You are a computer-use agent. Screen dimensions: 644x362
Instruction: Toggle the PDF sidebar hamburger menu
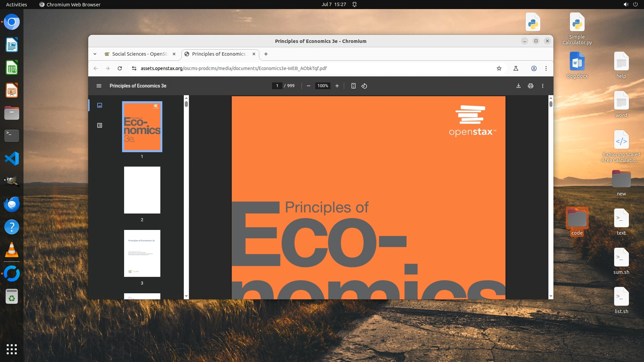click(99, 86)
